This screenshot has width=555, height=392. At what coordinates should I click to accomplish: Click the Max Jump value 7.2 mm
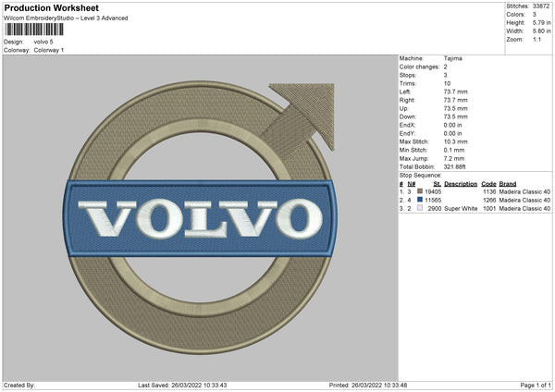coord(454,158)
